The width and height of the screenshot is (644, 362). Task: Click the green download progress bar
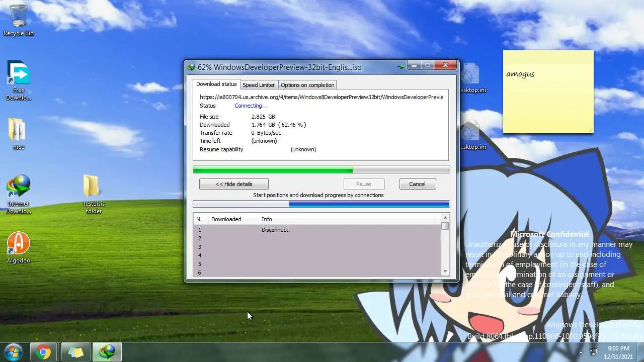[x=321, y=170]
